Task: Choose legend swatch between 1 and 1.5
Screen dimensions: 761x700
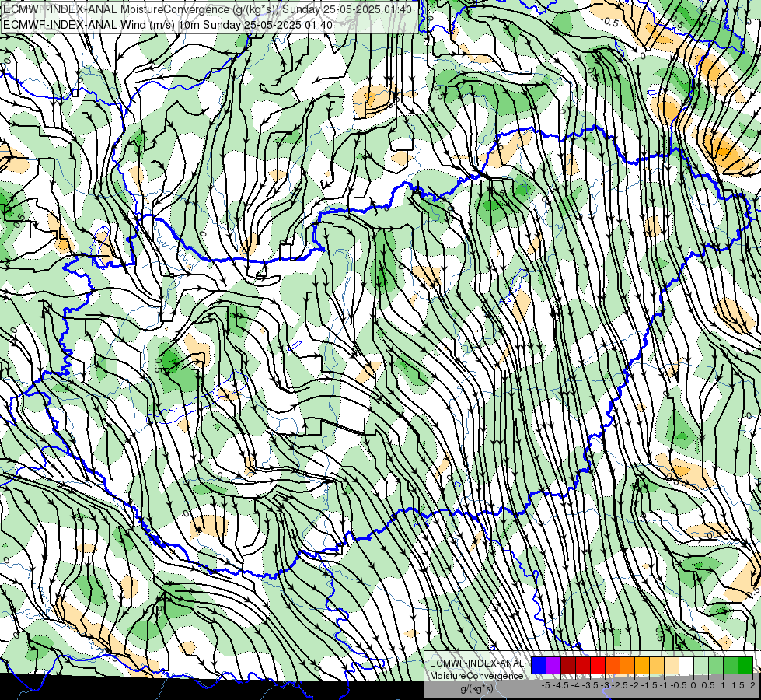Action: click(731, 665)
